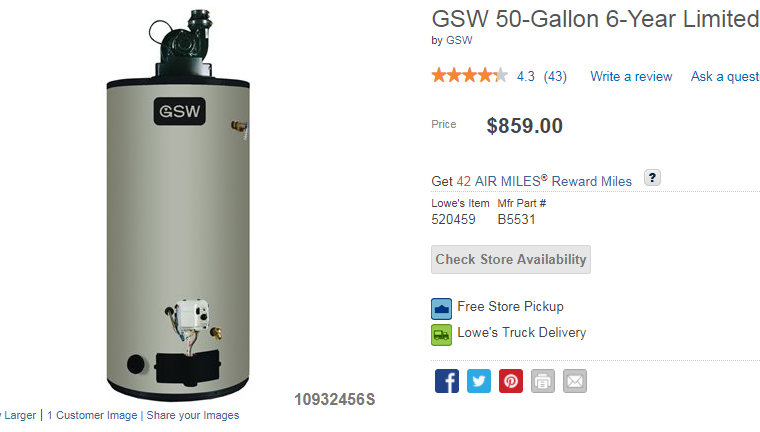Image resolution: width=760 pixels, height=432 pixels.
Task: Click the Larger image link
Action: pos(19,416)
